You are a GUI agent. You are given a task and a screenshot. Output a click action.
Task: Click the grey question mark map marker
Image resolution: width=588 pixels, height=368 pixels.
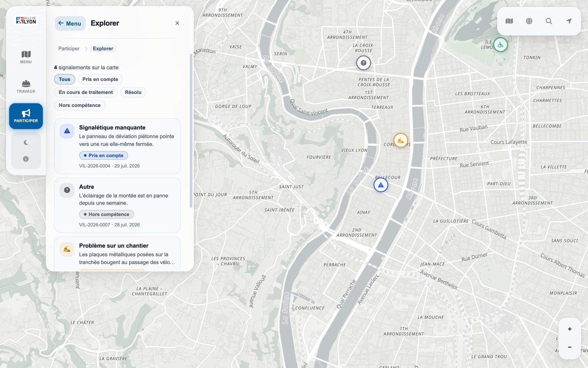point(363,63)
